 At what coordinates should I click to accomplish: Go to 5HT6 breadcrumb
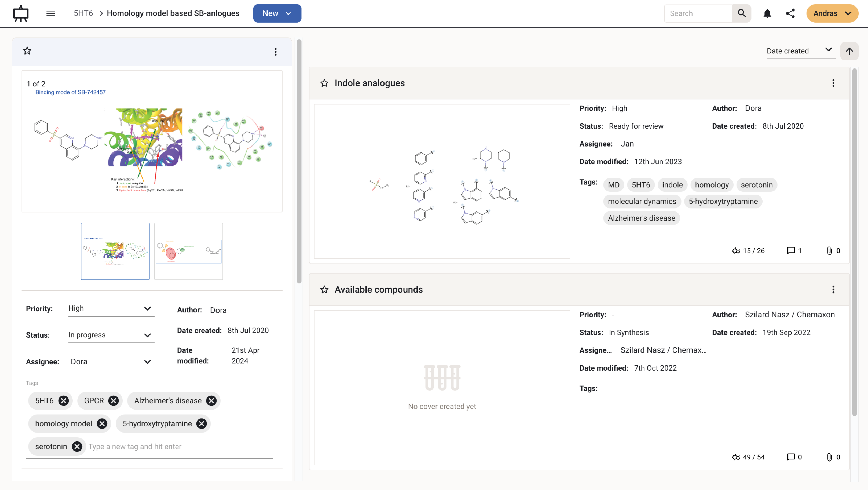click(x=83, y=14)
